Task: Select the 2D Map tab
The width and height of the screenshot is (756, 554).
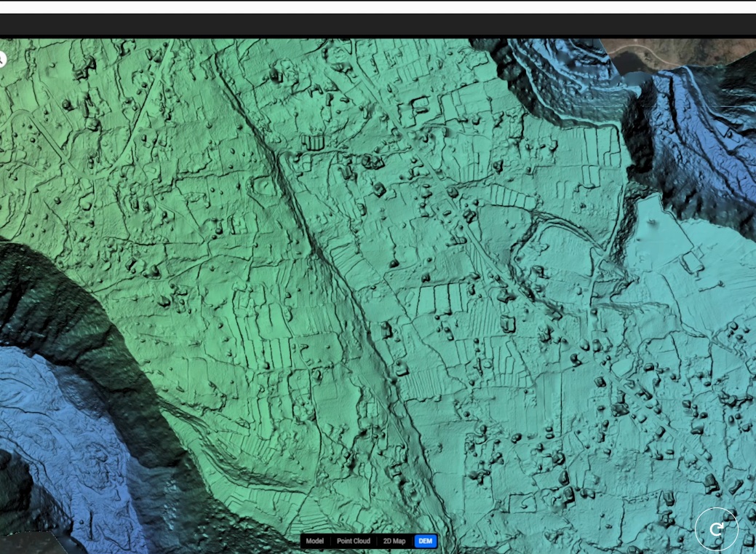Action: [394, 541]
